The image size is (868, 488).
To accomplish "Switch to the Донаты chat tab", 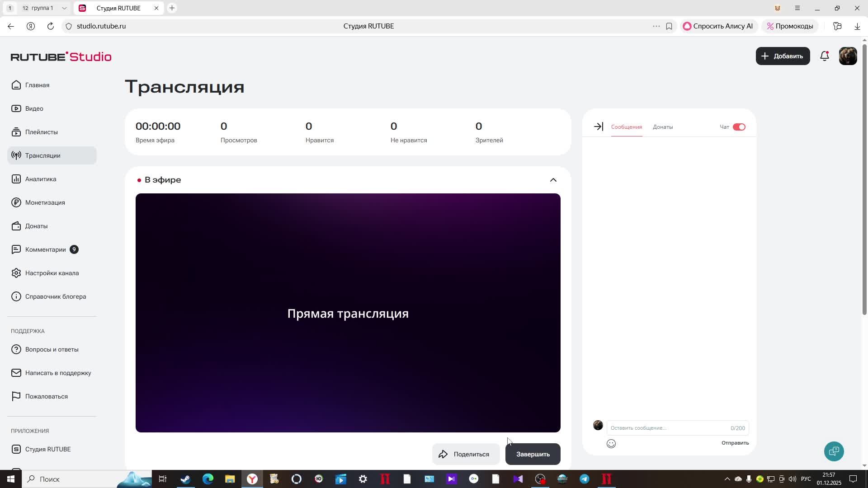I will coord(663,127).
